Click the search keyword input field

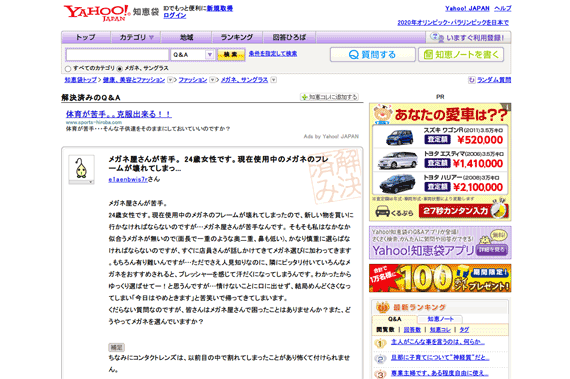click(117, 55)
